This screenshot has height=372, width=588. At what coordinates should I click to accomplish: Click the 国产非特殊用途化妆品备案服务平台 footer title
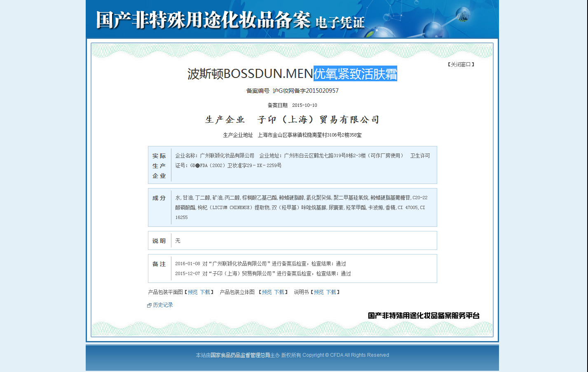click(424, 316)
